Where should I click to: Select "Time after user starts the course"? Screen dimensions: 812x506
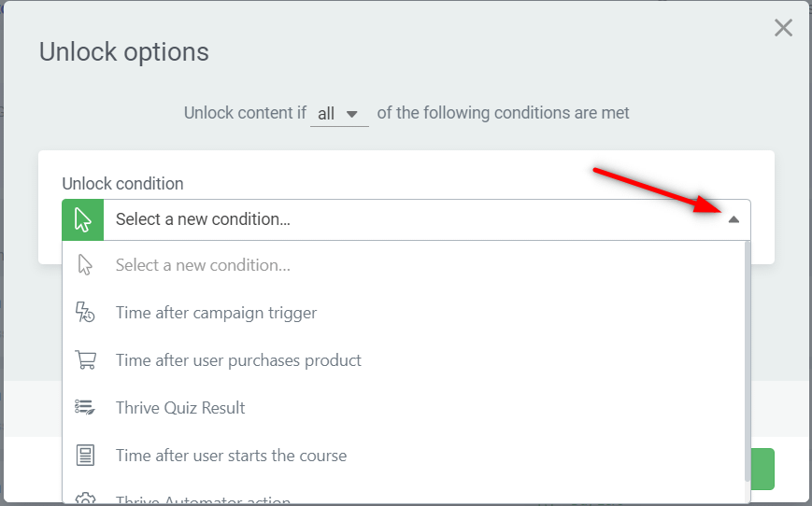231,456
